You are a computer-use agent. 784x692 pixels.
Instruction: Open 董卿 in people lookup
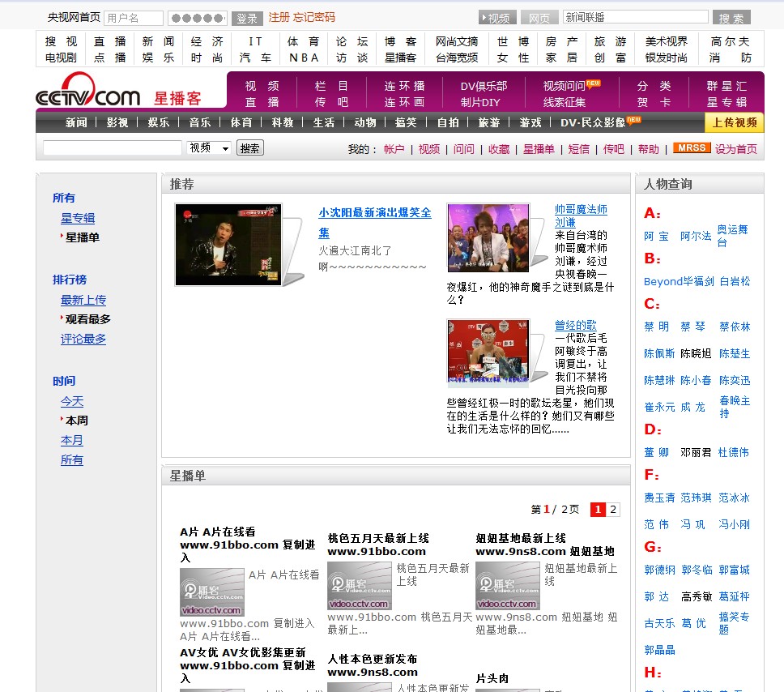(x=656, y=452)
